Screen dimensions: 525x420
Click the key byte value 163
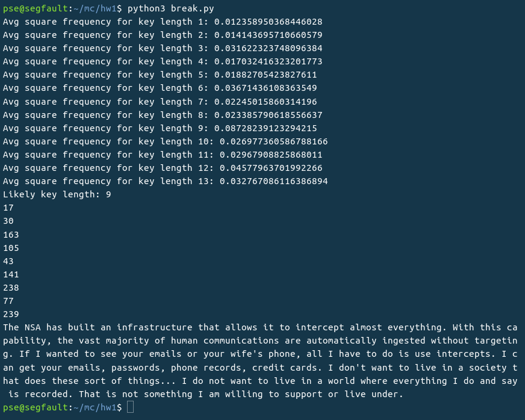(x=11, y=235)
